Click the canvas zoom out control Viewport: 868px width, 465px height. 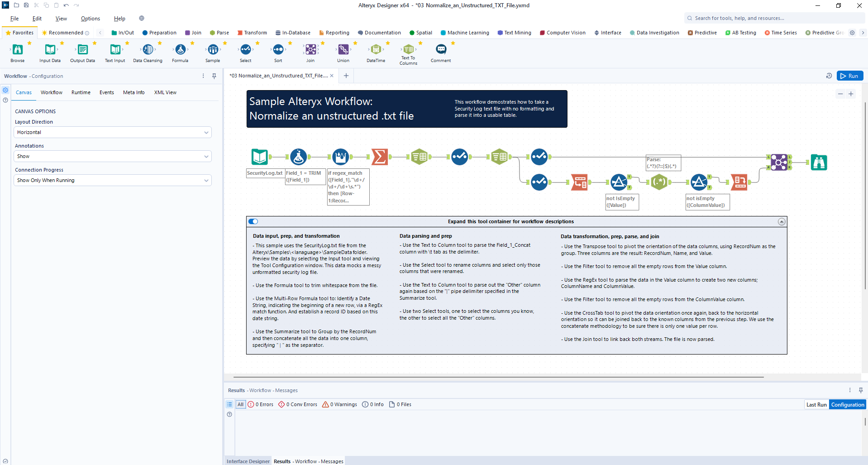pos(840,94)
